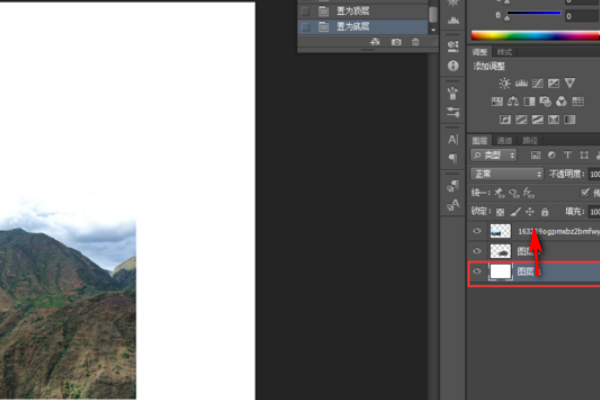Add a Black & White adjustment

(529, 101)
